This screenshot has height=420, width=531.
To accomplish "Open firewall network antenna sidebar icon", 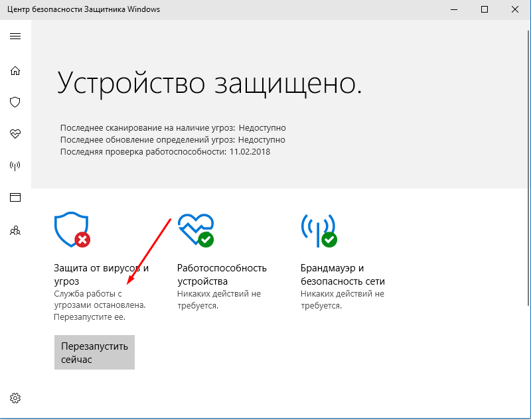I will (x=15, y=165).
